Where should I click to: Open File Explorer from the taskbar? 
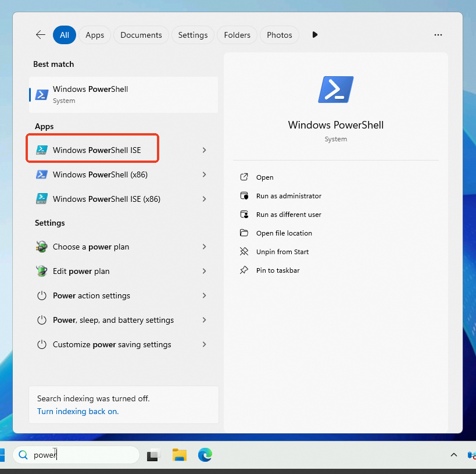(x=180, y=455)
